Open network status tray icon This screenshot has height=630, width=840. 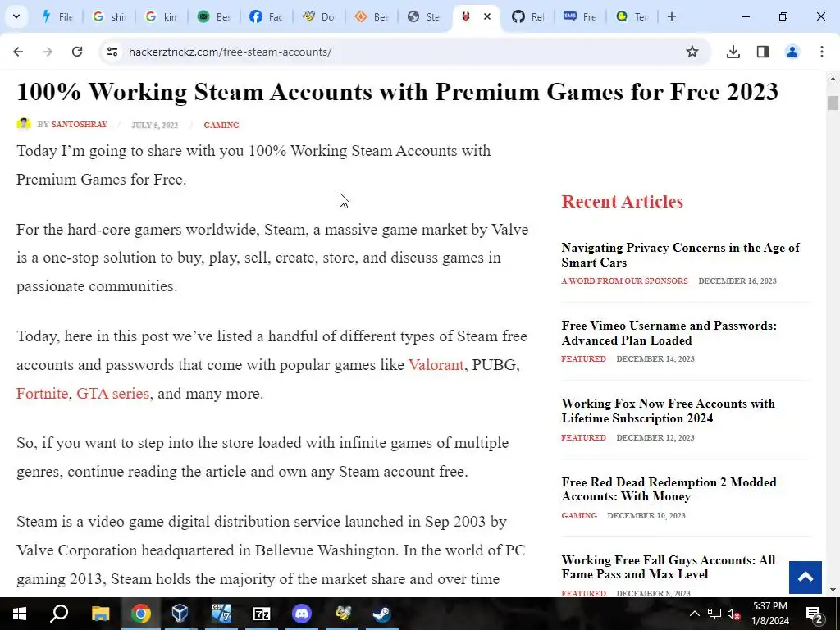pos(714,614)
